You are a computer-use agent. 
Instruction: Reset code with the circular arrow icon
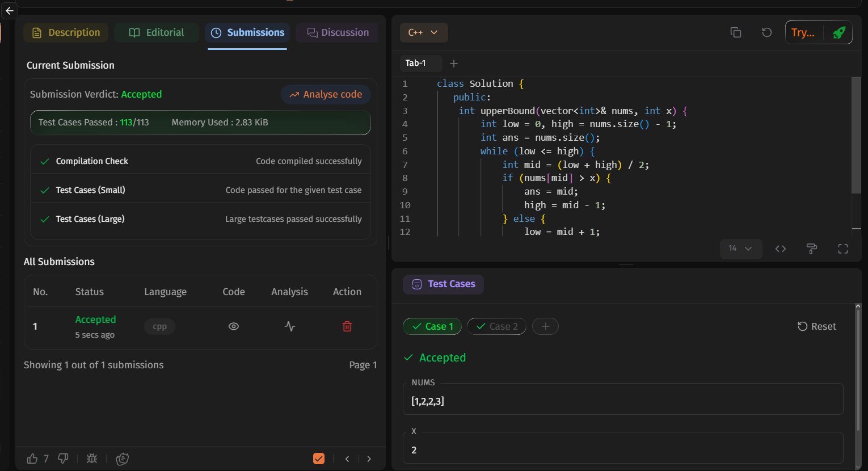766,32
